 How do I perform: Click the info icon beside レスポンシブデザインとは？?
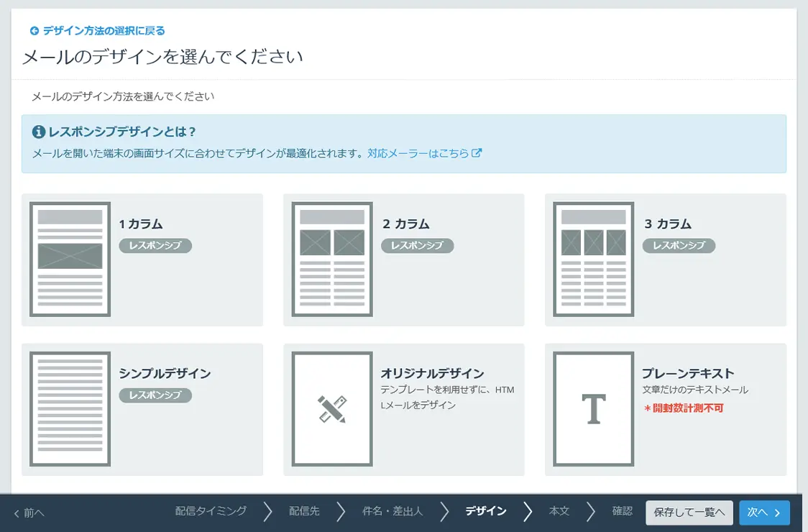click(x=39, y=132)
